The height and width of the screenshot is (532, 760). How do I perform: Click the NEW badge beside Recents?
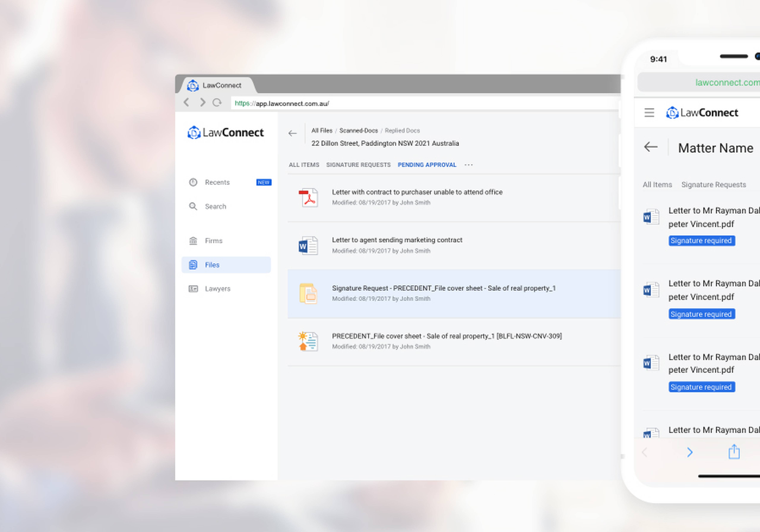click(264, 182)
